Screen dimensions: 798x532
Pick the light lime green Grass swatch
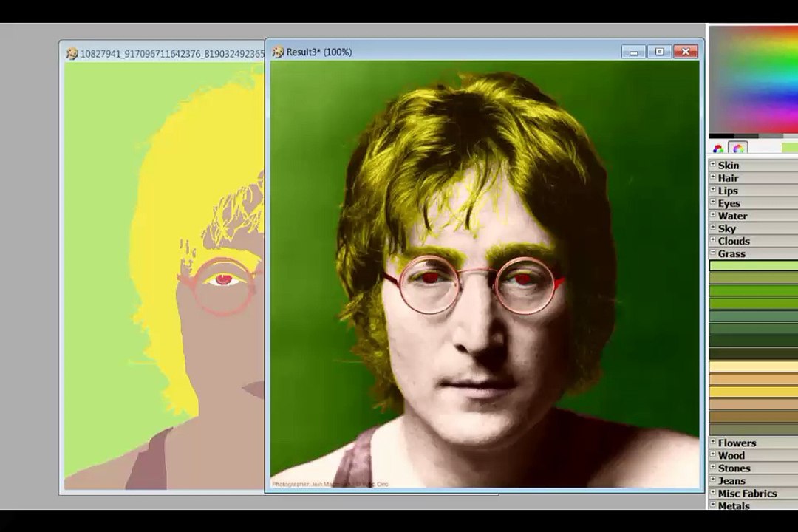(754, 266)
